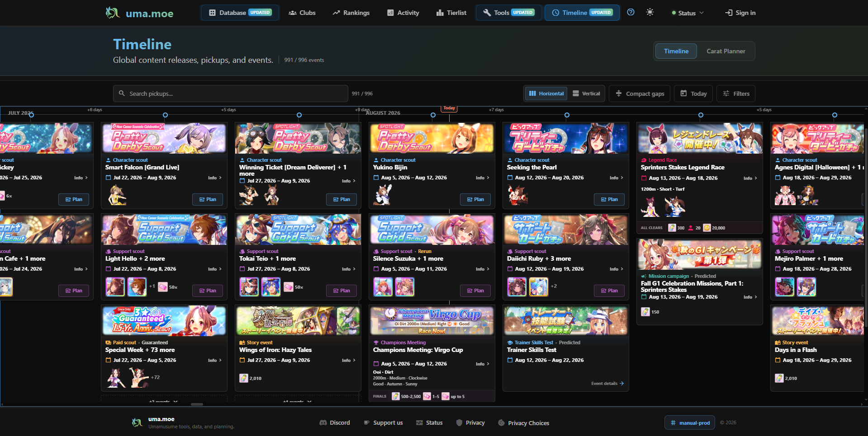Click Yukino Bijin character portrait icon
This screenshot has width=868, height=436.
coord(383,195)
